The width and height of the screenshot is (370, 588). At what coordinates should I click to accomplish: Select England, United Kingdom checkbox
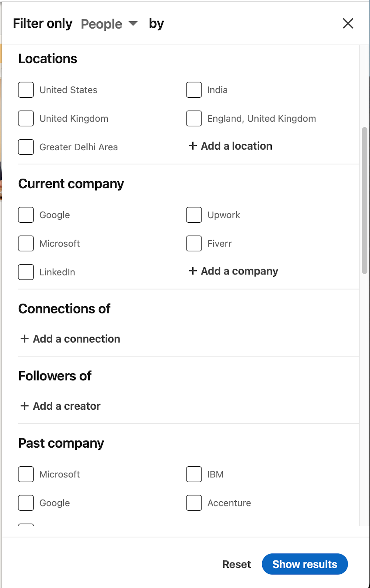194,118
